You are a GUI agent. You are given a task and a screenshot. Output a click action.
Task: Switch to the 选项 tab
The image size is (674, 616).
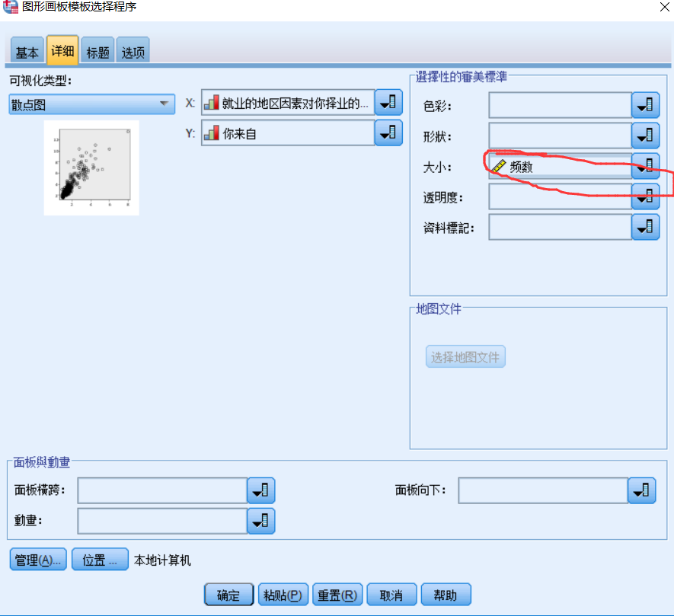click(133, 50)
